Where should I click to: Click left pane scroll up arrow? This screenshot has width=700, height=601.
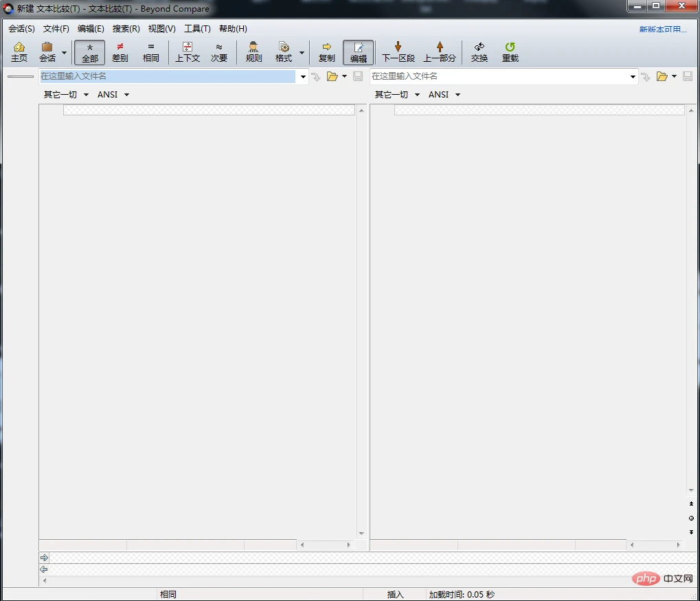(x=361, y=111)
